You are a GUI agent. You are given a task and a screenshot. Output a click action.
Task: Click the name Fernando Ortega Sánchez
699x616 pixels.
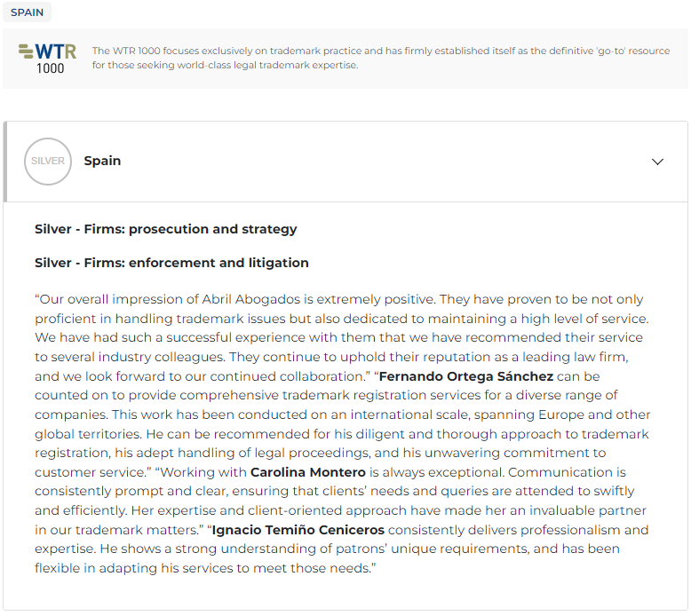[x=465, y=376]
